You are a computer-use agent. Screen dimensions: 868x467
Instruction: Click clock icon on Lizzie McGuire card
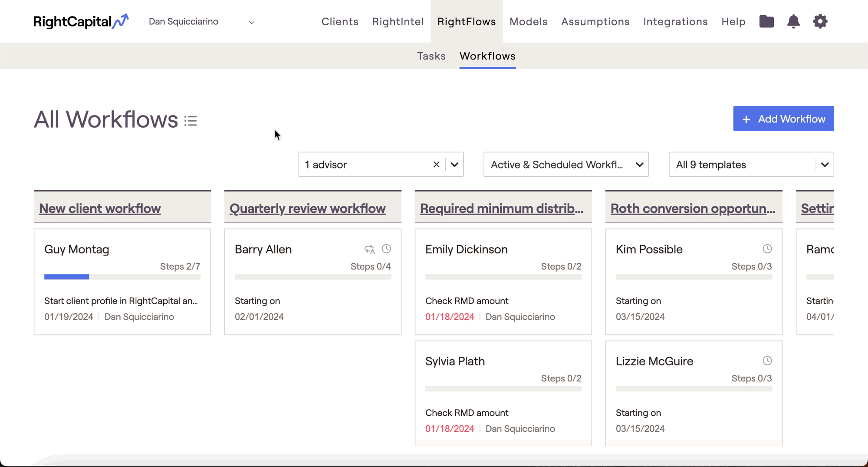click(x=767, y=361)
